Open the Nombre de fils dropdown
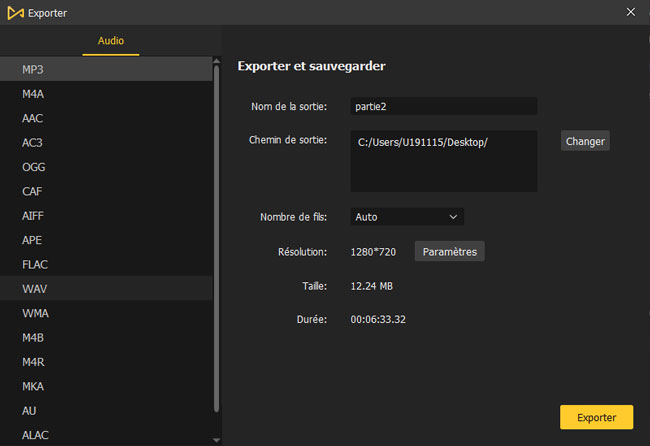 tap(407, 217)
